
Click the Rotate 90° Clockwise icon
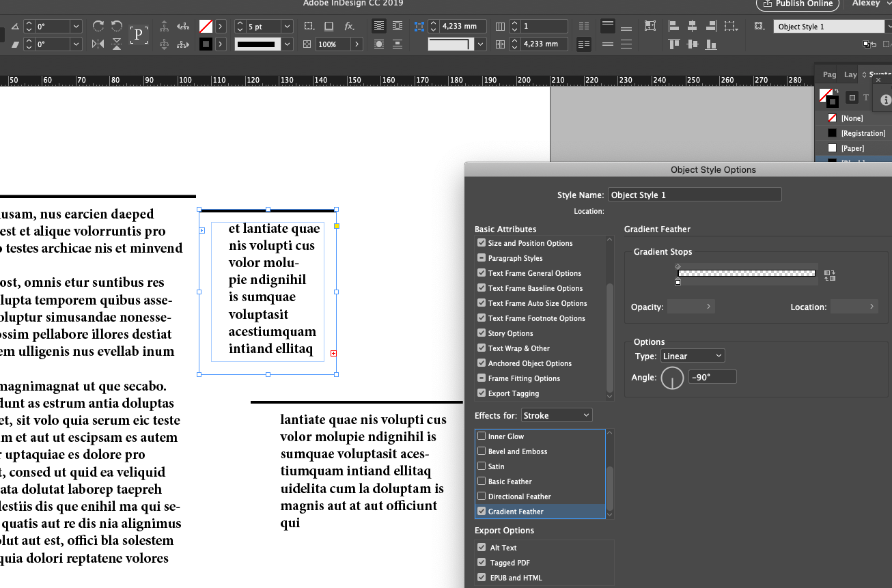pos(98,26)
